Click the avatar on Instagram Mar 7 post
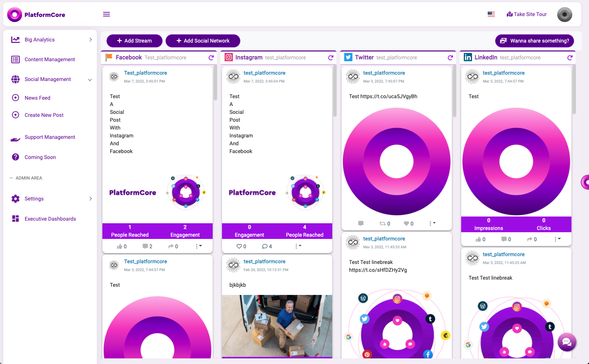Viewport: 589px width, 364px height. pyautogui.click(x=234, y=77)
